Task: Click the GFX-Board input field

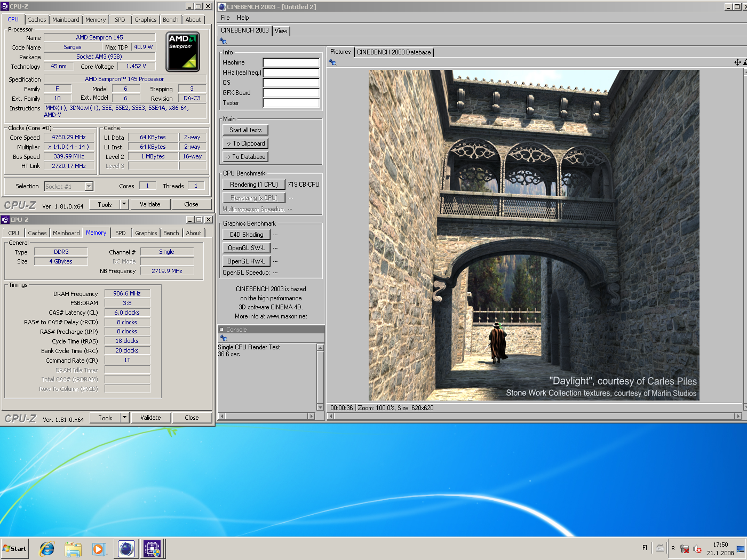Action: (291, 93)
